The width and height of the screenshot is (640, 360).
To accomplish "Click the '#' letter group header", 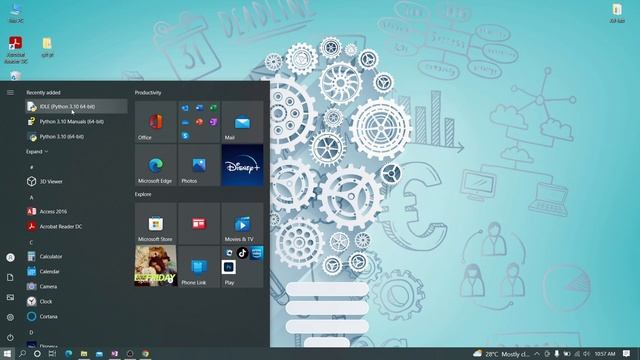I will 31,167.
